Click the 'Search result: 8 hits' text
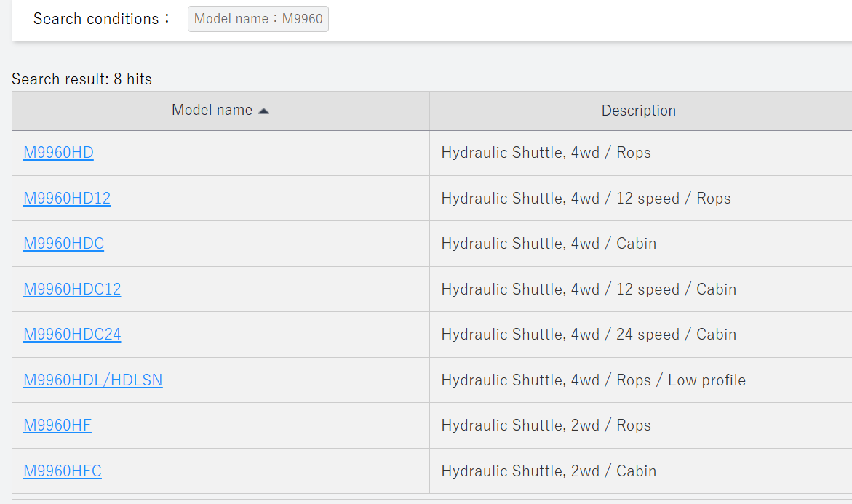This screenshot has height=504, width=852. tap(81, 79)
